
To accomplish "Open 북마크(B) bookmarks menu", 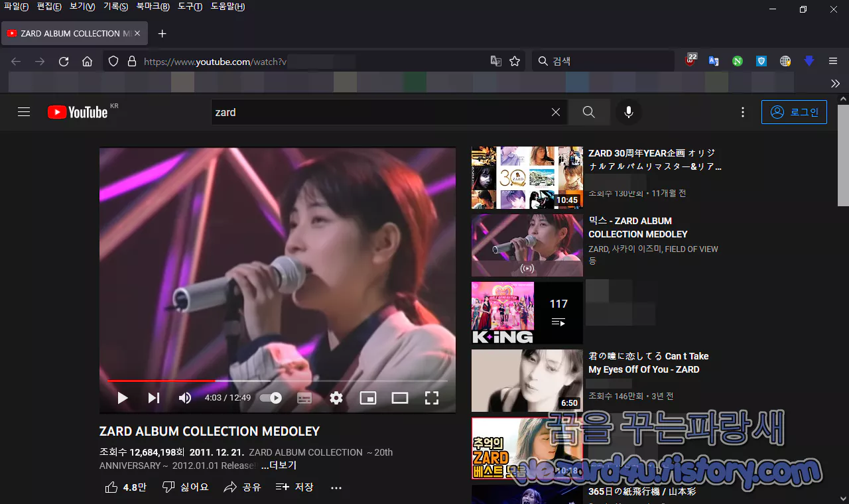I will coord(153,7).
